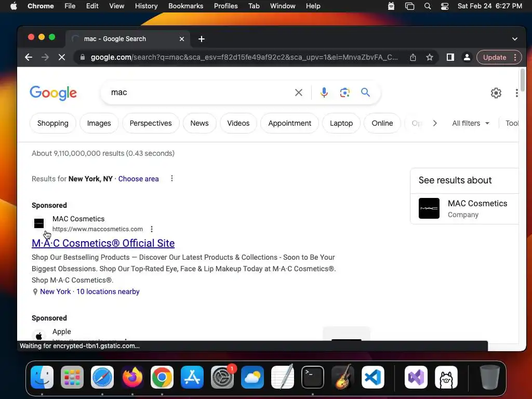Screen dimensions: 532x399
Task: Select the Online filter chip
Action: point(382,123)
